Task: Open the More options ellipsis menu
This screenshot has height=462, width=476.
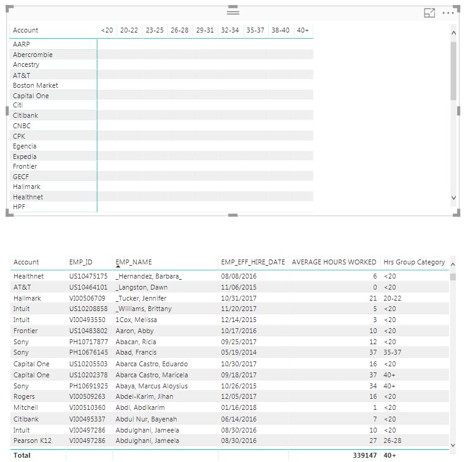Action: (x=448, y=13)
